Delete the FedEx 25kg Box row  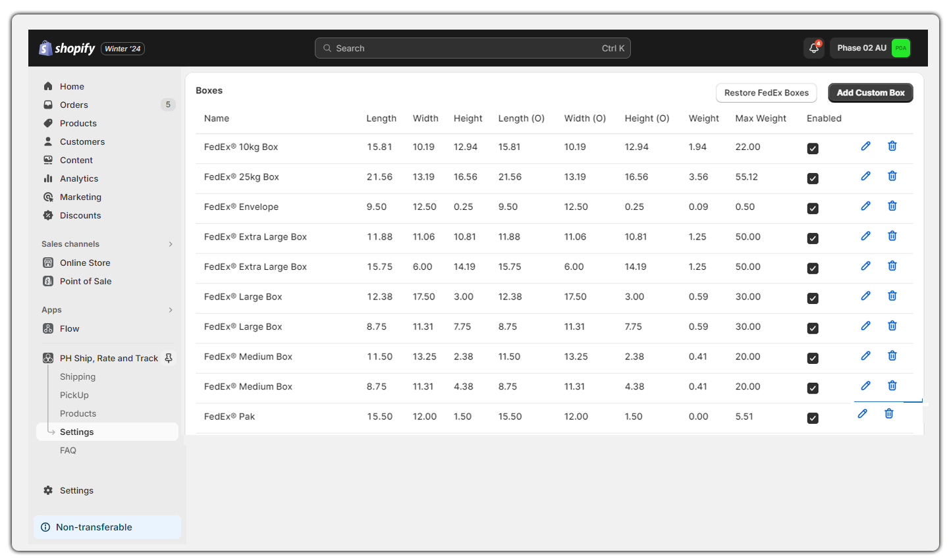[892, 176]
